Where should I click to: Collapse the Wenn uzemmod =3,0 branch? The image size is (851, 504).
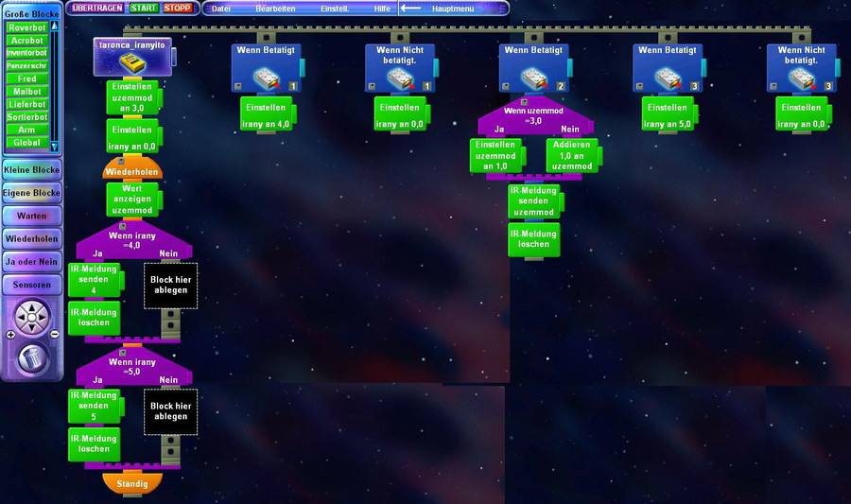(524, 102)
